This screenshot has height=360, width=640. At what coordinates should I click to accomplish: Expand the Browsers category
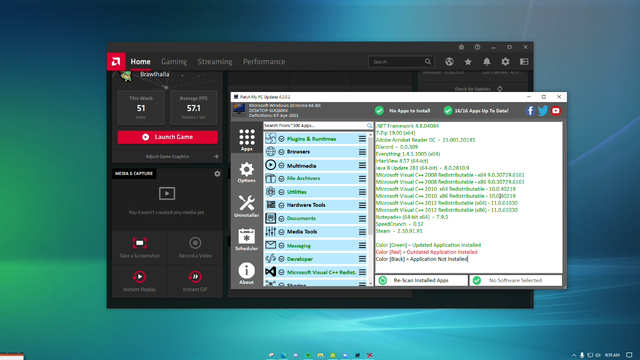pyautogui.click(x=281, y=152)
